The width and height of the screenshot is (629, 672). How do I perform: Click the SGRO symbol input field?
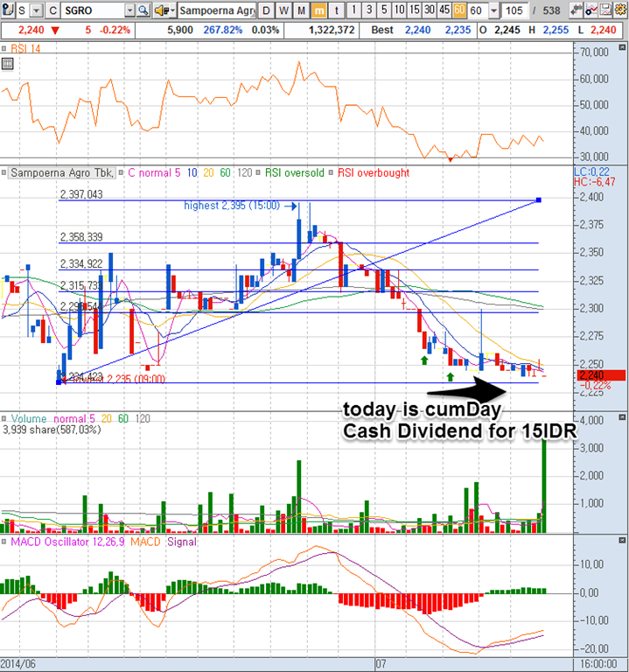coord(93,10)
